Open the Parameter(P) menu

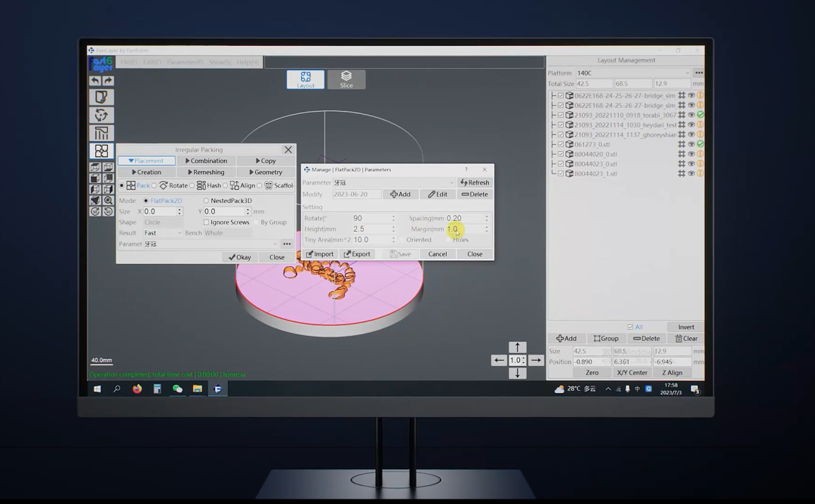pos(185,63)
